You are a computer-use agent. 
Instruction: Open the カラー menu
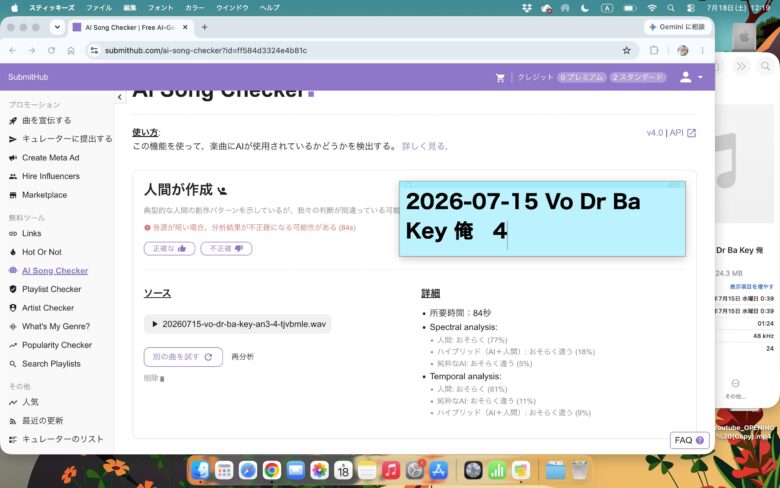point(195,8)
